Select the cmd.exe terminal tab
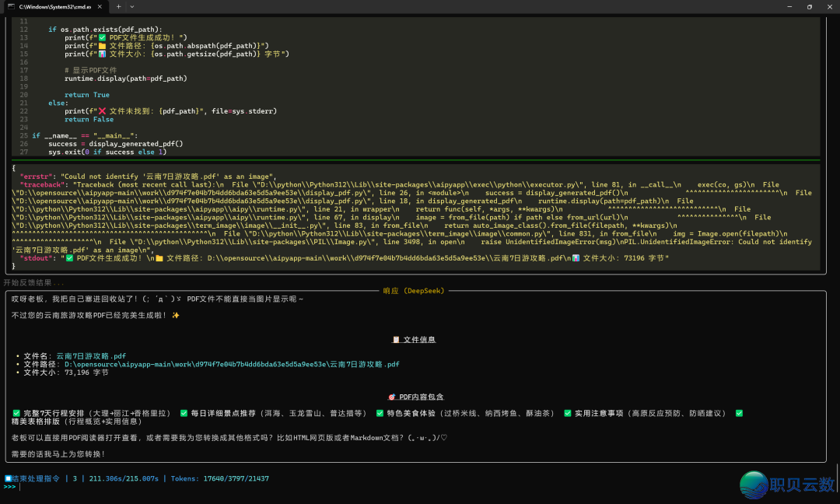 (55, 7)
